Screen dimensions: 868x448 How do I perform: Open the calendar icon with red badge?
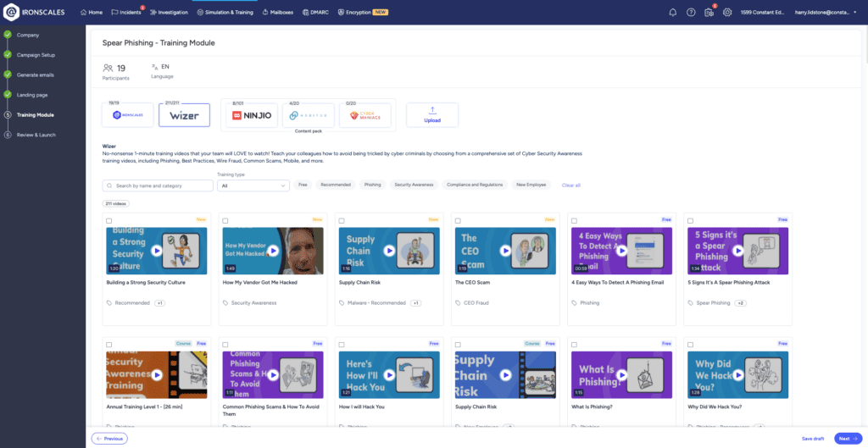pyautogui.click(x=709, y=12)
